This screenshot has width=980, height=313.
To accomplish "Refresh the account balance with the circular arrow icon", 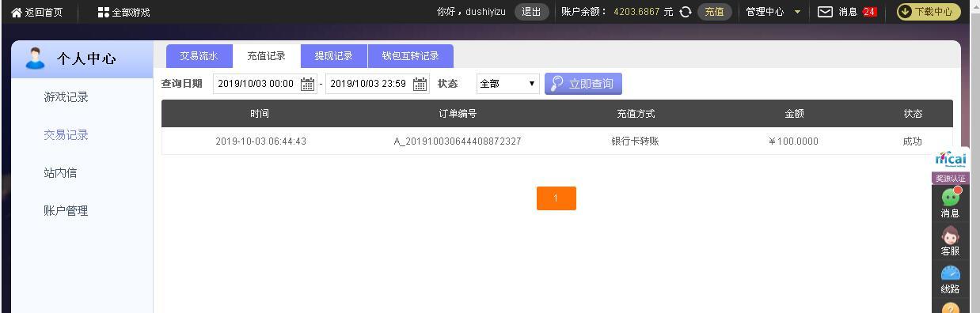I will coord(686,12).
